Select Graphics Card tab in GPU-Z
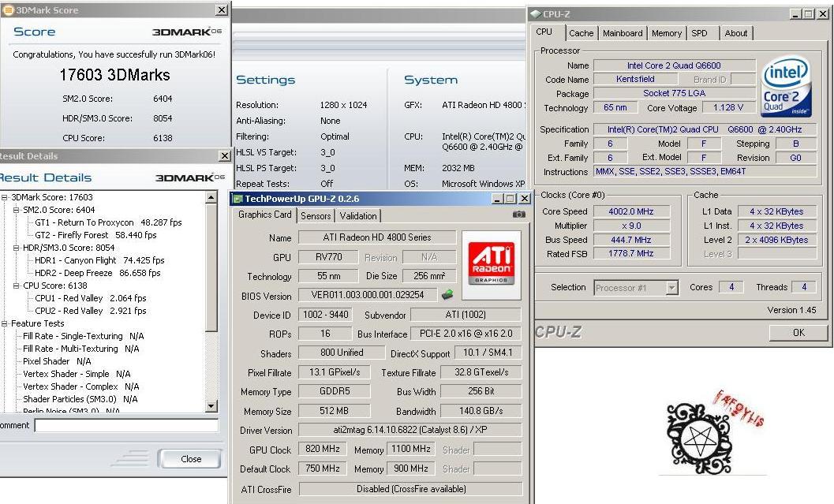The image size is (834, 504). [x=264, y=215]
